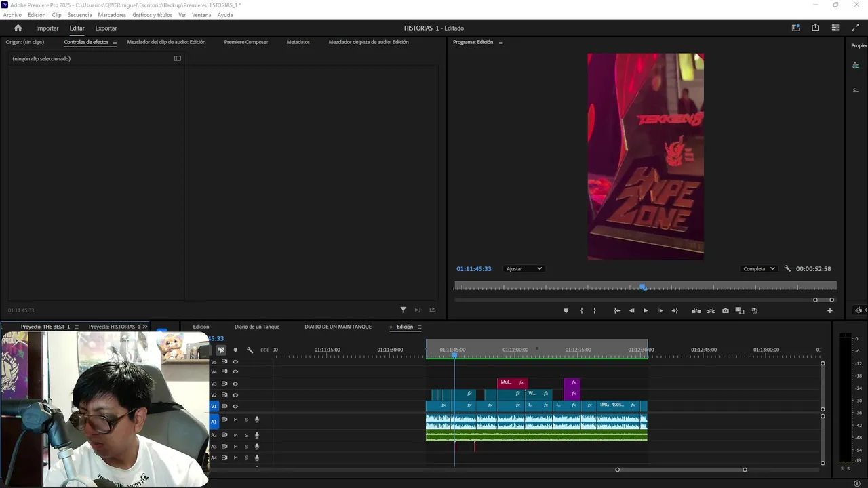Open the Program monitor button editor plus
The height and width of the screenshot is (488, 868).
click(x=829, y=310)
